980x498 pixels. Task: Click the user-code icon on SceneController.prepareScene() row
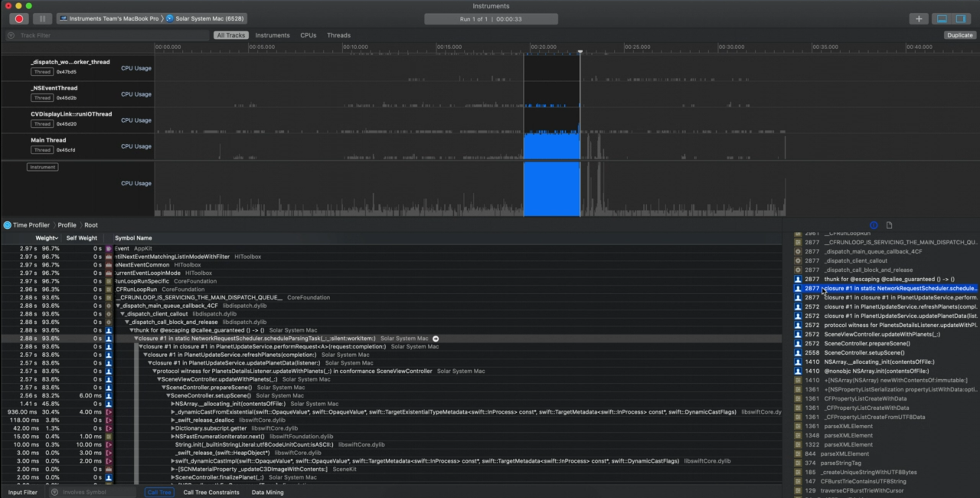[x=109, y=388]
